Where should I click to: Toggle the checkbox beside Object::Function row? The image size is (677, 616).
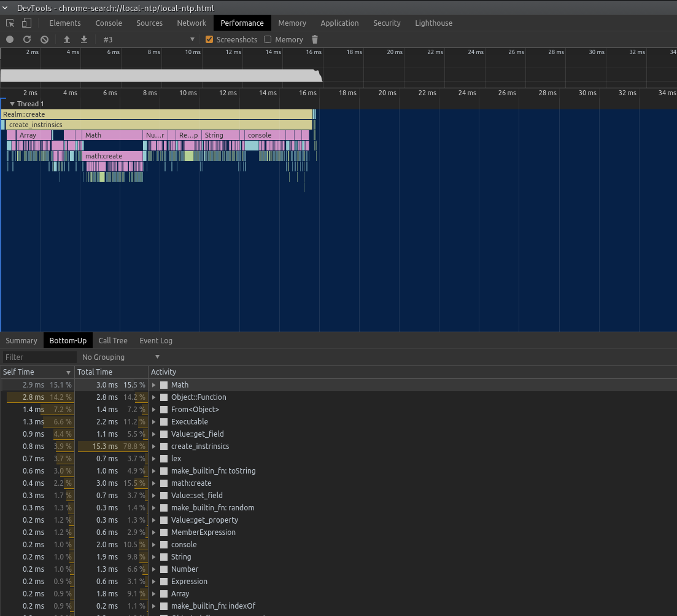(x=164, y=397)
